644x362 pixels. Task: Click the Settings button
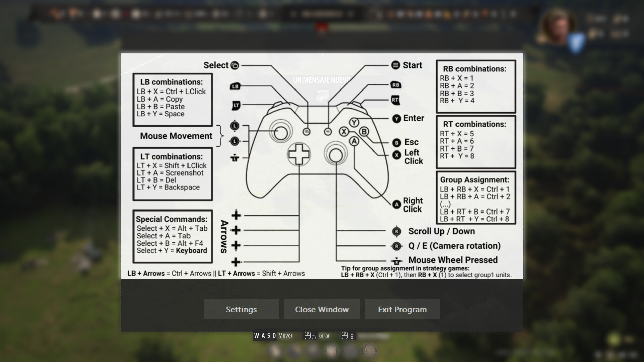(241, 309)
